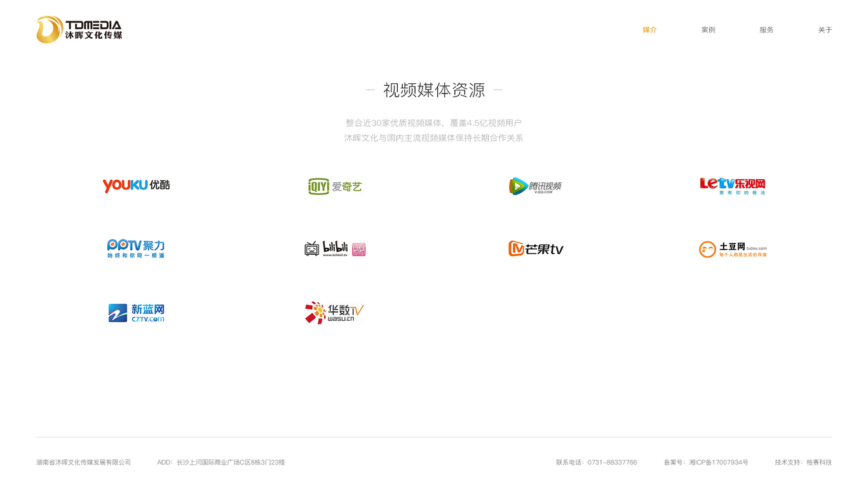Click the 视频媒体资源 heading
The width and height of the screenshot is (868, 488).
pyautogui.click(x=434, y=90)
